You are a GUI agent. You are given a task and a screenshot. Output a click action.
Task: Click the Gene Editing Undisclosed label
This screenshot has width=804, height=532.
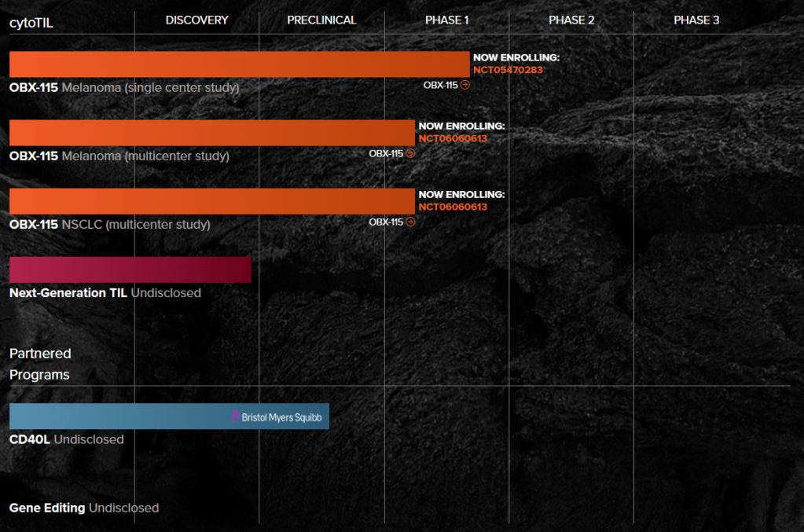[84, 508]
